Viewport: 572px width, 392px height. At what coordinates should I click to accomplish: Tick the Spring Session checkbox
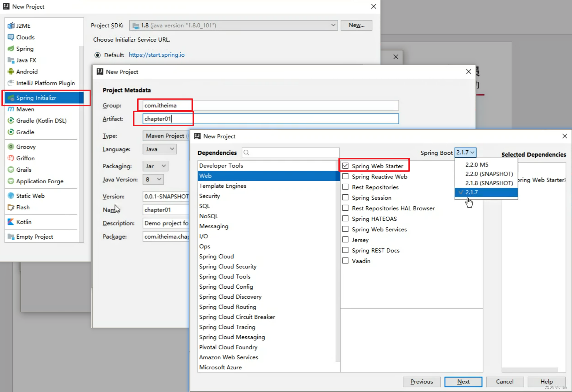(346, 197)
